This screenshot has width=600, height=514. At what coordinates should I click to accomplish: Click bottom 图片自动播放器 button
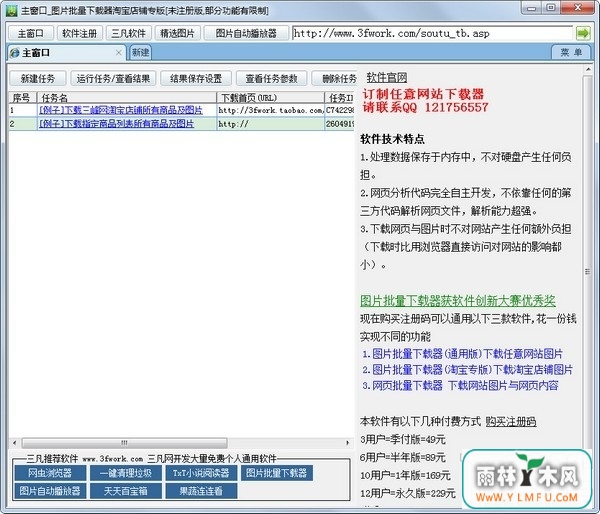(50, 491)
